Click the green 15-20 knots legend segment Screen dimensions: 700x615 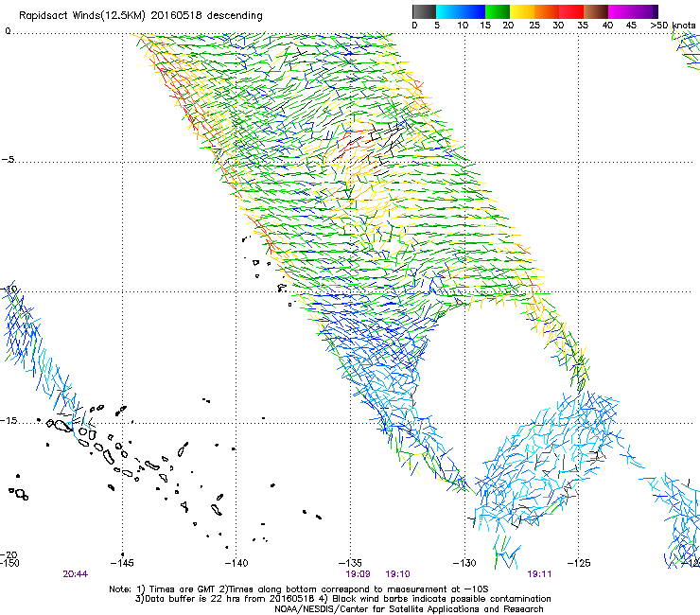click(498, 11)
